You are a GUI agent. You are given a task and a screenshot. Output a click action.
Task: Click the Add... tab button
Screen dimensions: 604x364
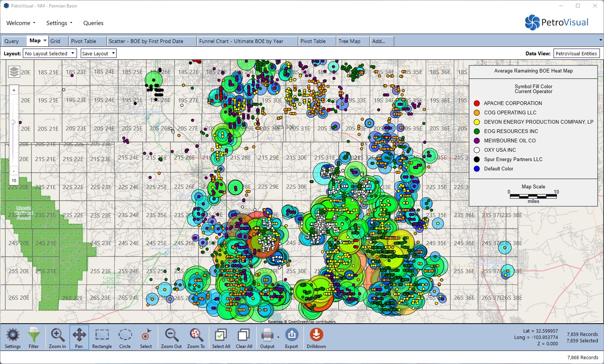pos(379,41)
